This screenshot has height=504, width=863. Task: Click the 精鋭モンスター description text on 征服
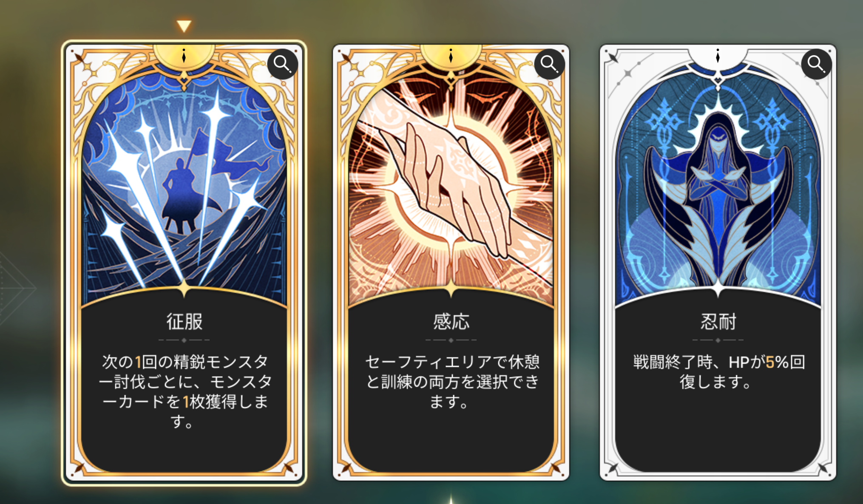(185, 391)
